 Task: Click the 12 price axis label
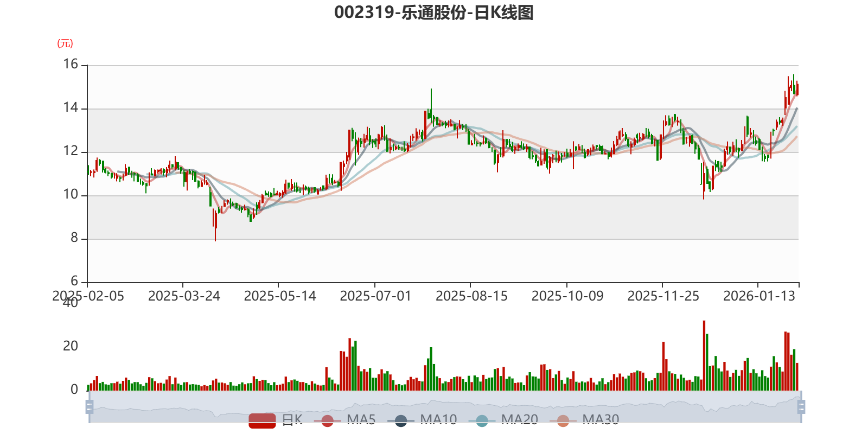coord(71,151)
